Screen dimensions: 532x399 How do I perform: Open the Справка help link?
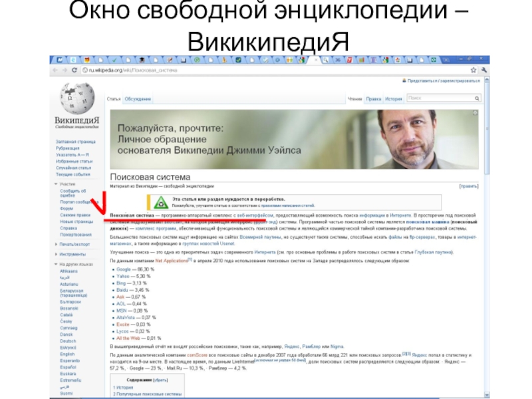(68, 228)
